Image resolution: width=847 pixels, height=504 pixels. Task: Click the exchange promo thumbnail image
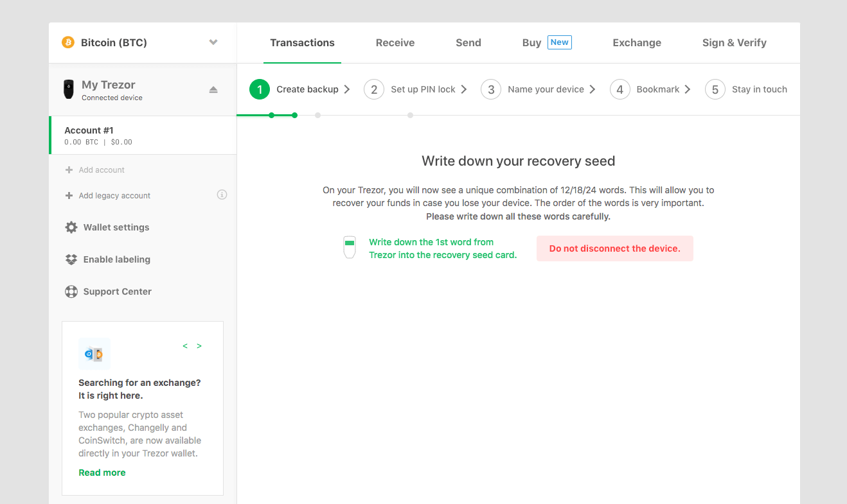(x=94, y=354)
